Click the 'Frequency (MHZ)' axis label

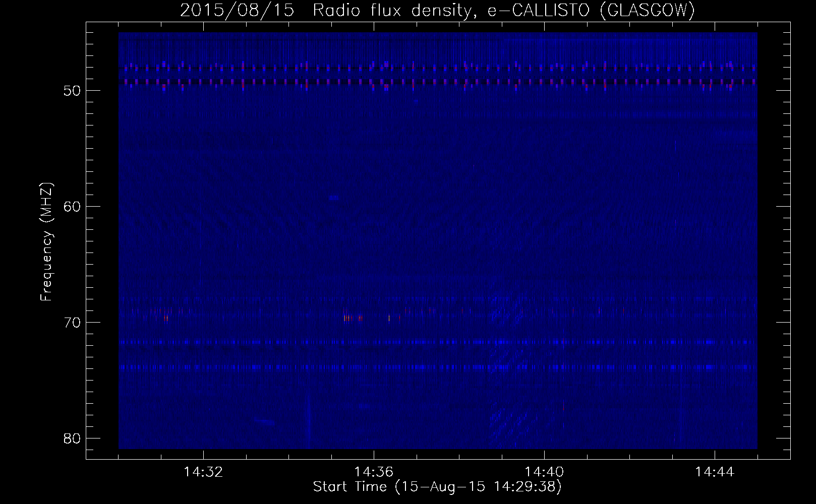pos(46,241)
